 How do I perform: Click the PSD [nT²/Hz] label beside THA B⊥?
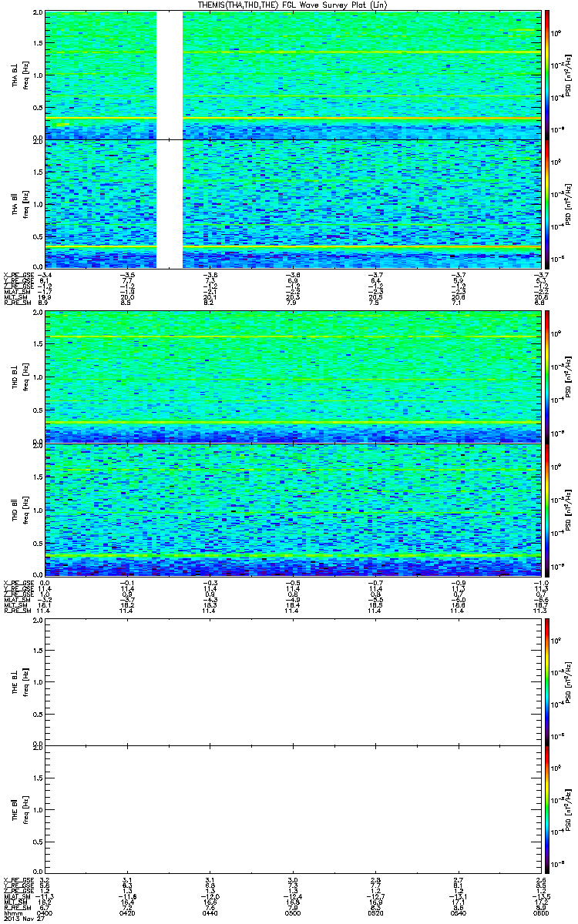(567, 75)
